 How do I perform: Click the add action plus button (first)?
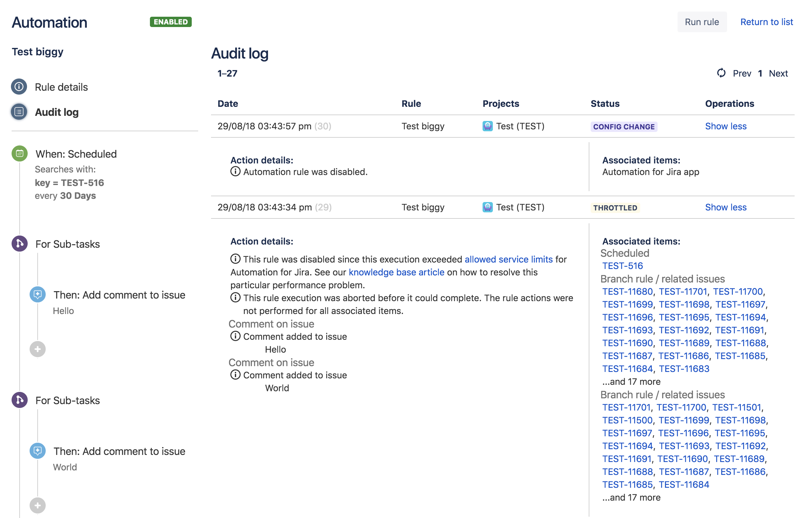[38, 347]
